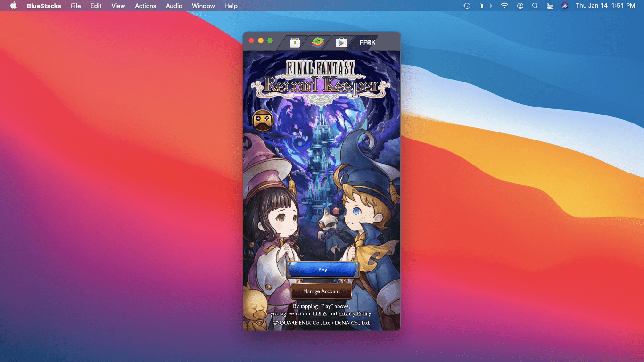Open the Siri icon
Image resolution: width=644 pixels, height=362 pixels.
point(565,6)
